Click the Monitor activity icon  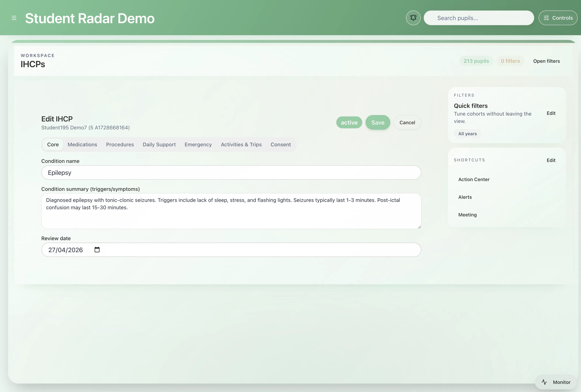(544, 382)
